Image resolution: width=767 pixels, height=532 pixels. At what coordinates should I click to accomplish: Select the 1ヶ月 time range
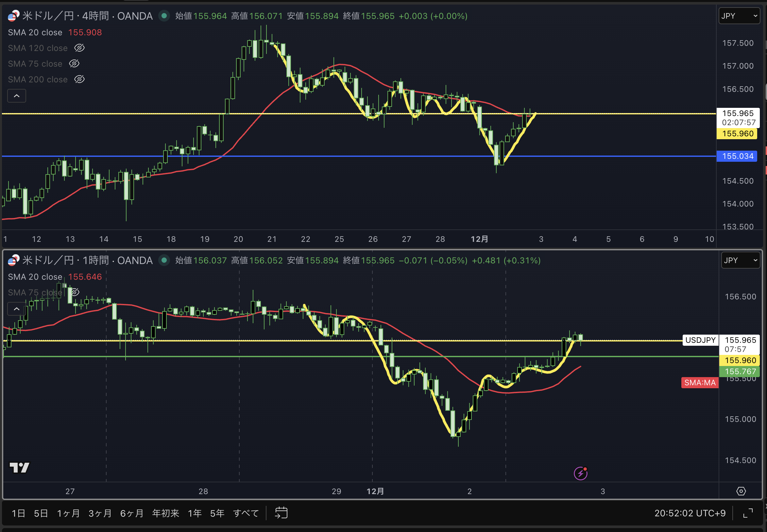coord(68,513)
